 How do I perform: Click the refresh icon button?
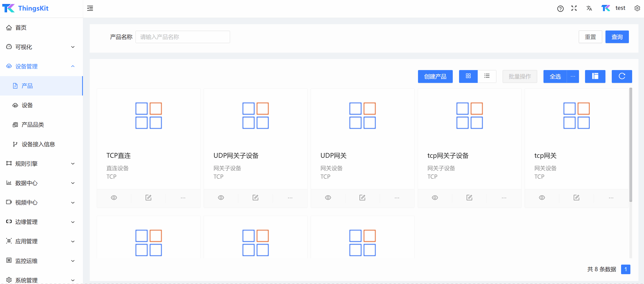pyautogui.click(x=622, y=76)
